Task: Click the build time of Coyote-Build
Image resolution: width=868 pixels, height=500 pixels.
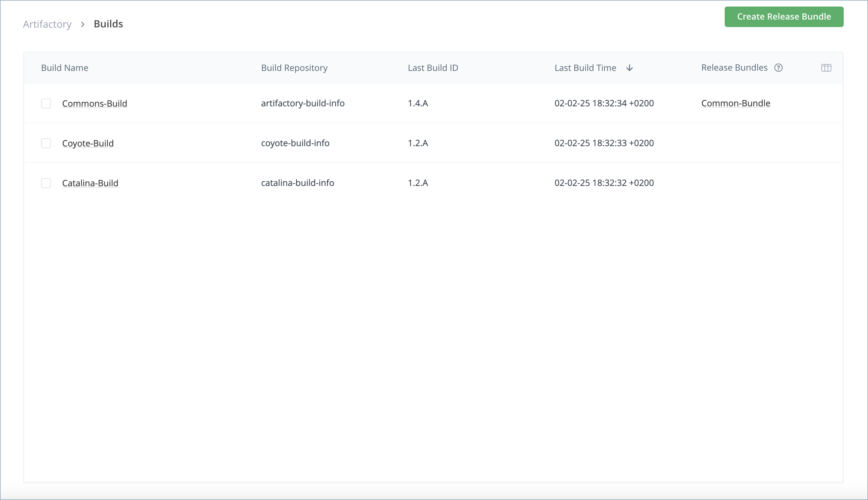Action: (604, 143)
